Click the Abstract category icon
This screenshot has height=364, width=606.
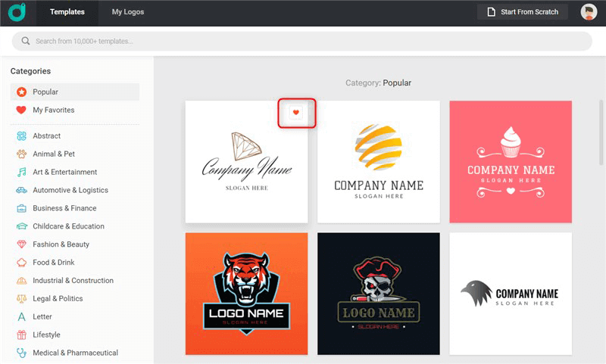pos(21,136)
